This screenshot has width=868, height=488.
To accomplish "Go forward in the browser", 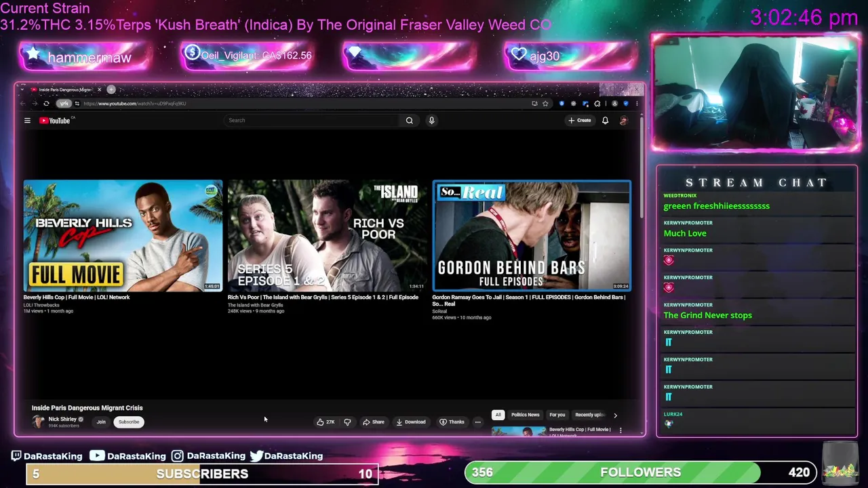I will tap(34, 104).
